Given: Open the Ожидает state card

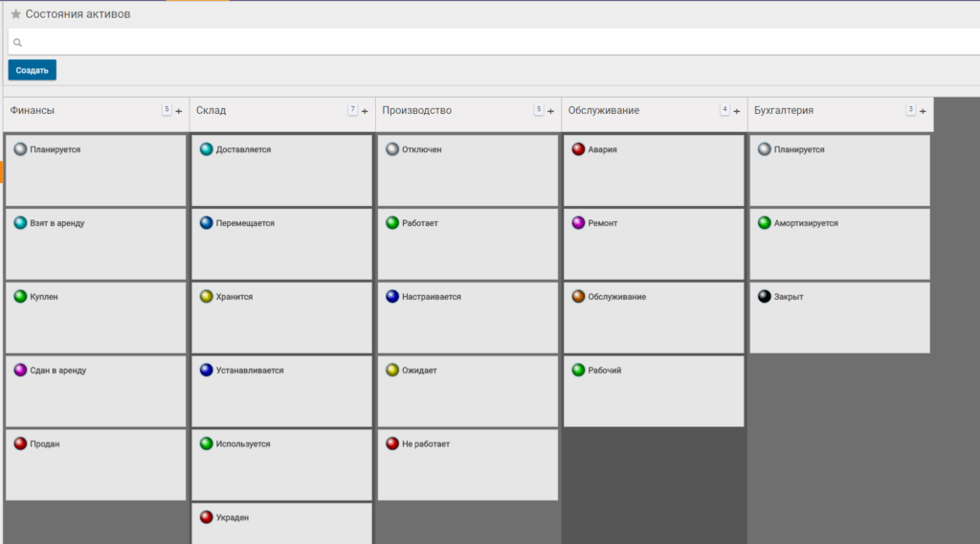Looking at the screenshot, I should [467, 392].
